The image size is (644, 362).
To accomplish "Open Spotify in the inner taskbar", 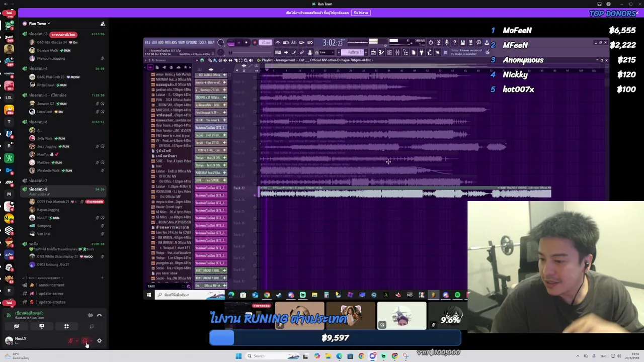I will [457, 295].
